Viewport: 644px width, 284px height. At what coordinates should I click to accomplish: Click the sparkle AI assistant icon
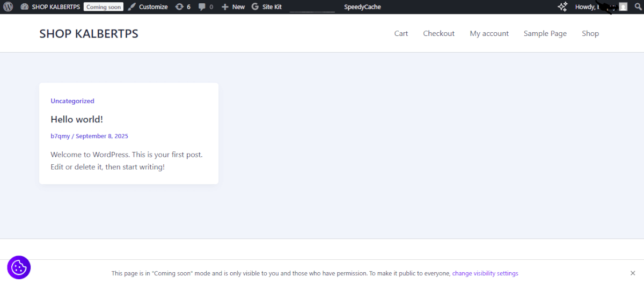562,7
